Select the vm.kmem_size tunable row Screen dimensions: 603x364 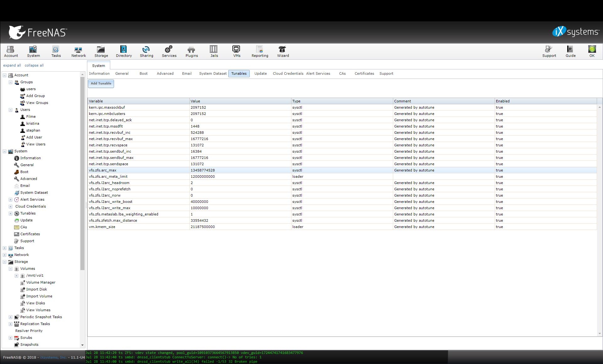[342, 227]
